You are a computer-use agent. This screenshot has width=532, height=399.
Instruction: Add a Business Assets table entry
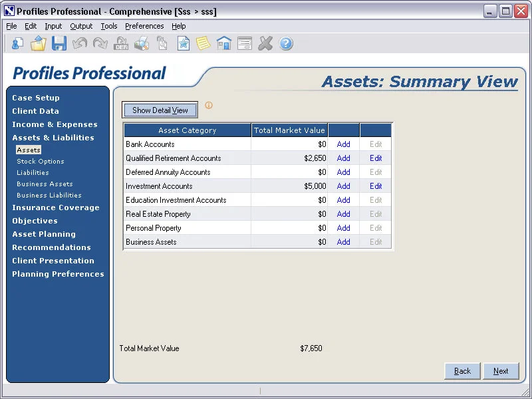pyautogui.click(x=343, y=242)
